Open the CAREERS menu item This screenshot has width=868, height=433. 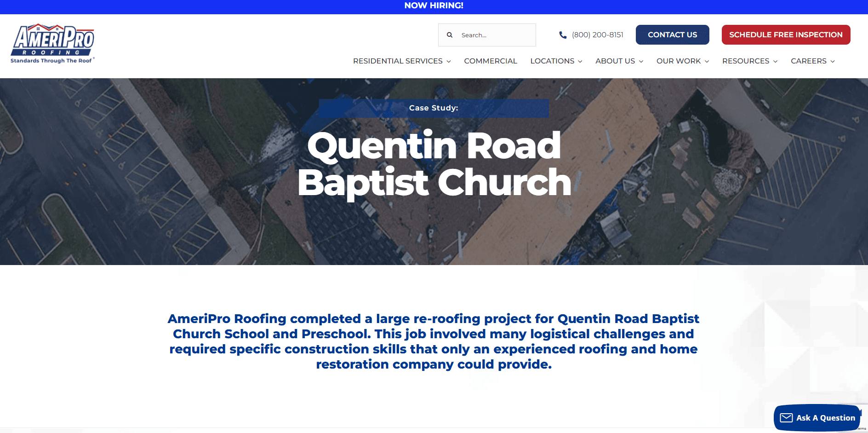[809, 61]
